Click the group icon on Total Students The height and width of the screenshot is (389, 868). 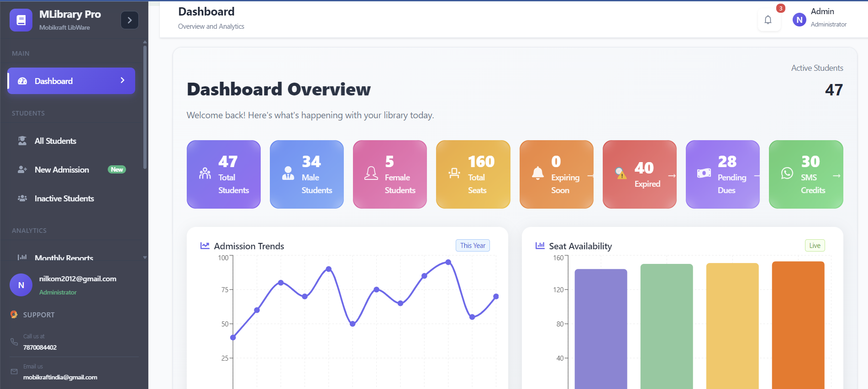[205, 173]
